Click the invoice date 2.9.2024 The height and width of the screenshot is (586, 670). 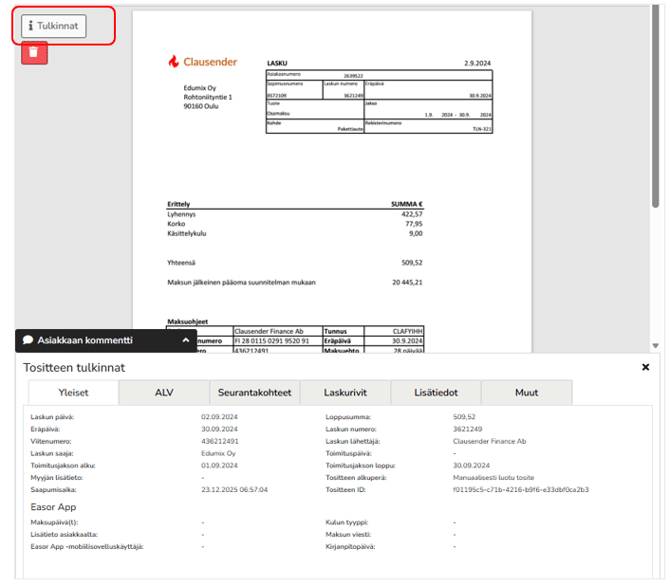[x=478, y=63]
